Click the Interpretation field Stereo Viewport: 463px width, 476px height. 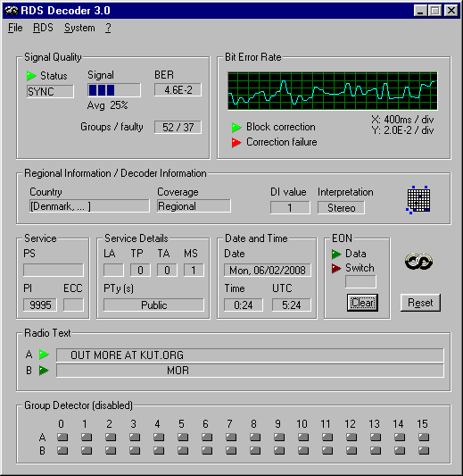pyautogui.click(x=341, y=208)
